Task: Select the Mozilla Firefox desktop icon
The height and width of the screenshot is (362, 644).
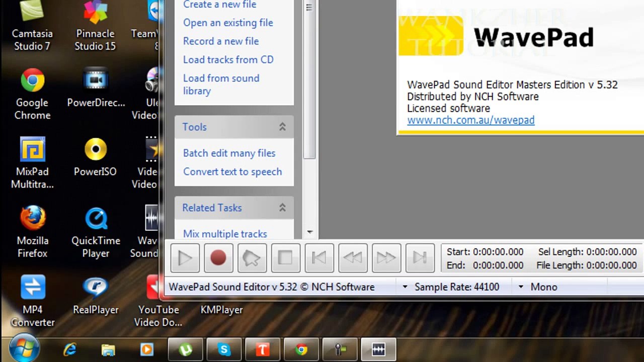Action: click(x=33, y=232)
